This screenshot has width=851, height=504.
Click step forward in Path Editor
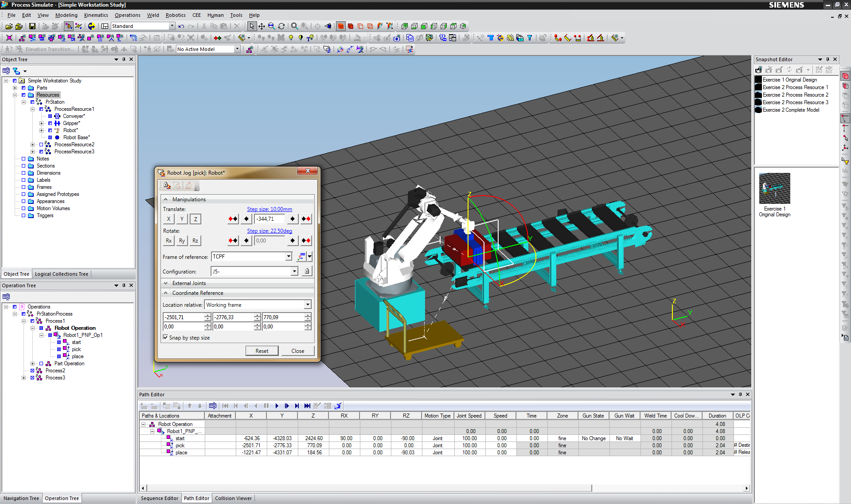287,406
